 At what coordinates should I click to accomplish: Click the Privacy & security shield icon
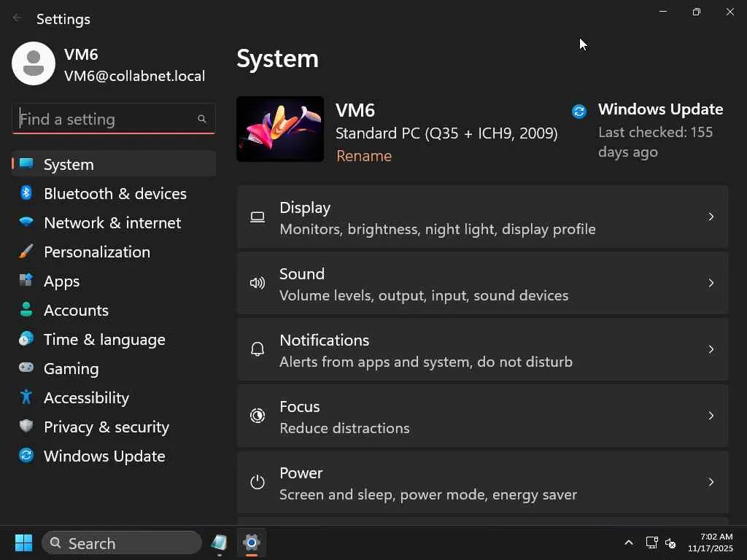tap(26, 427)
